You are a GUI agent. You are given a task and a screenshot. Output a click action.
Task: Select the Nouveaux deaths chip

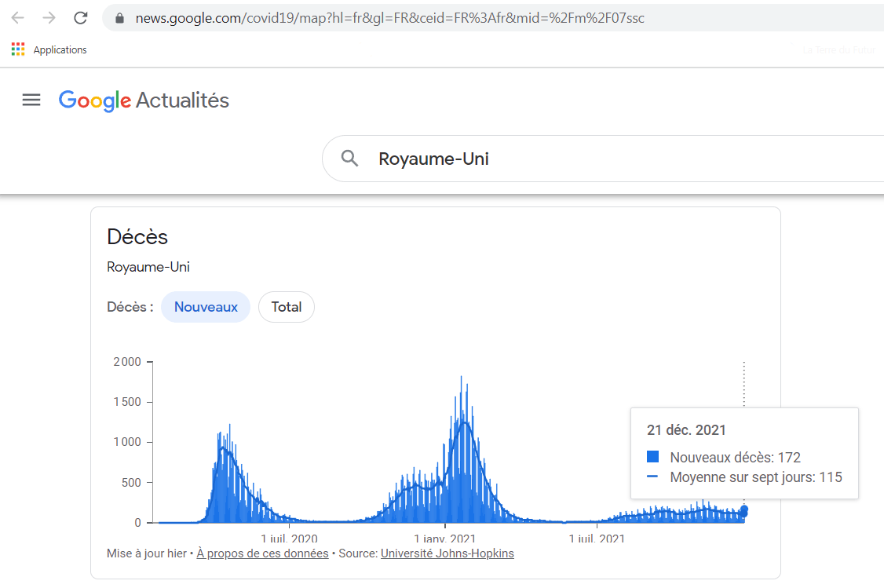[206, 307]
